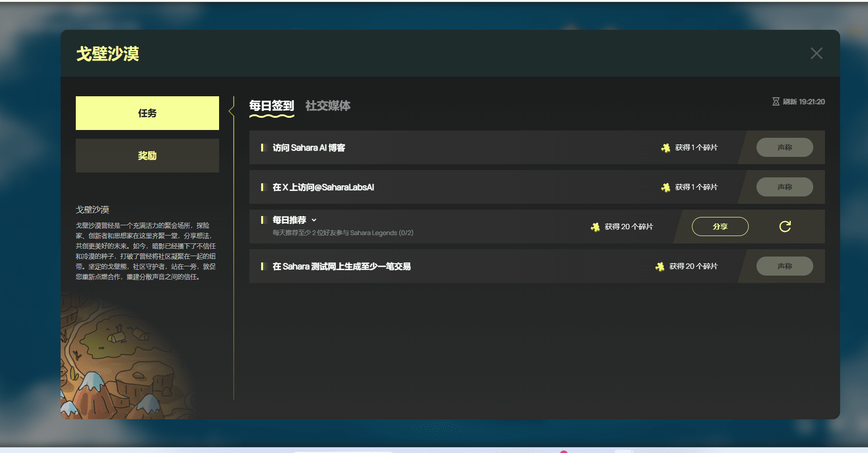
Task: Open the 奖励 sidebar tab
Action: (147, 155)
